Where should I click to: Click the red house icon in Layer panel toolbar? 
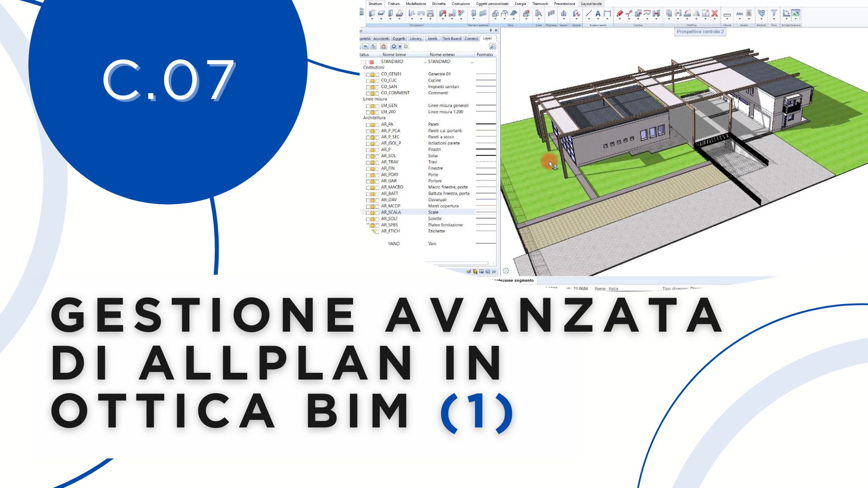click(x=383, y=46)
